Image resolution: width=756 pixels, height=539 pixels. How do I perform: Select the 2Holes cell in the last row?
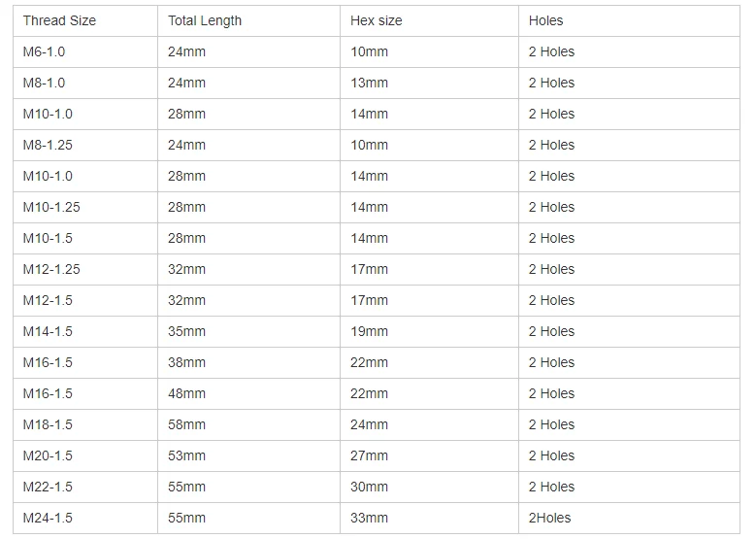click(x=549, y=518)
